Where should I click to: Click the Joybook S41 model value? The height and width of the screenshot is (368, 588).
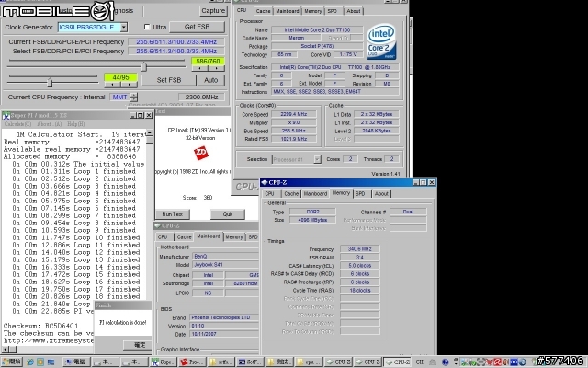(226, 265)
